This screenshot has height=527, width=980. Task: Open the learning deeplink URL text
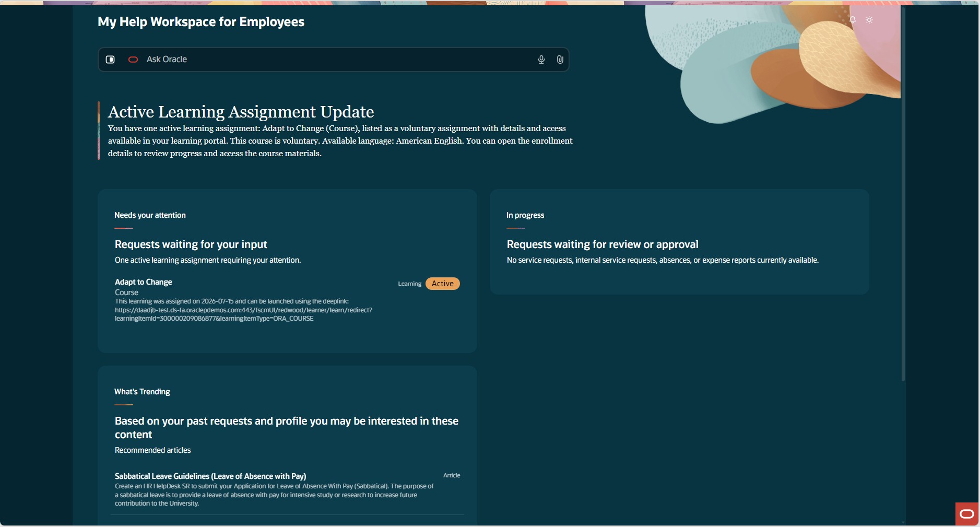243,314
